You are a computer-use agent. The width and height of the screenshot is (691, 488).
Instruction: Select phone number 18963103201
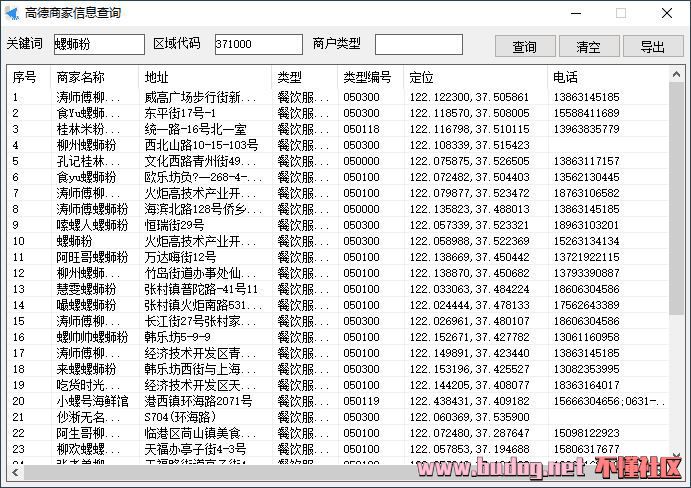[587, 225]
